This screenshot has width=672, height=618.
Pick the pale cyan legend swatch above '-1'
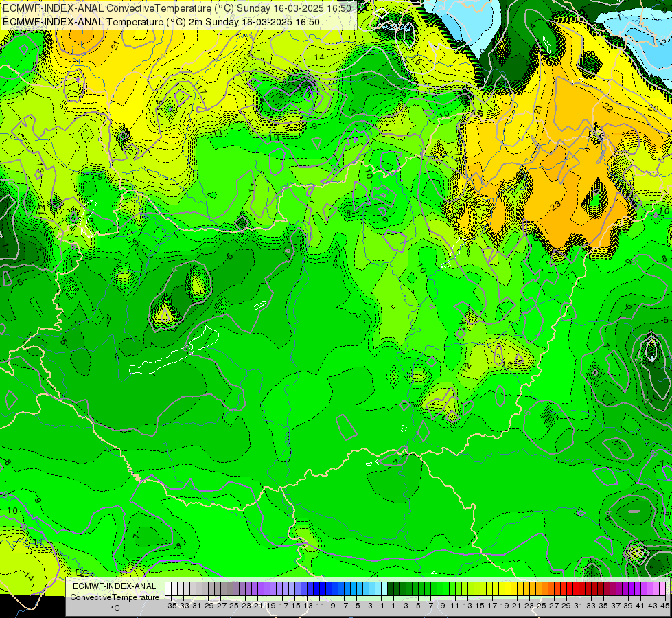[384, 588]
